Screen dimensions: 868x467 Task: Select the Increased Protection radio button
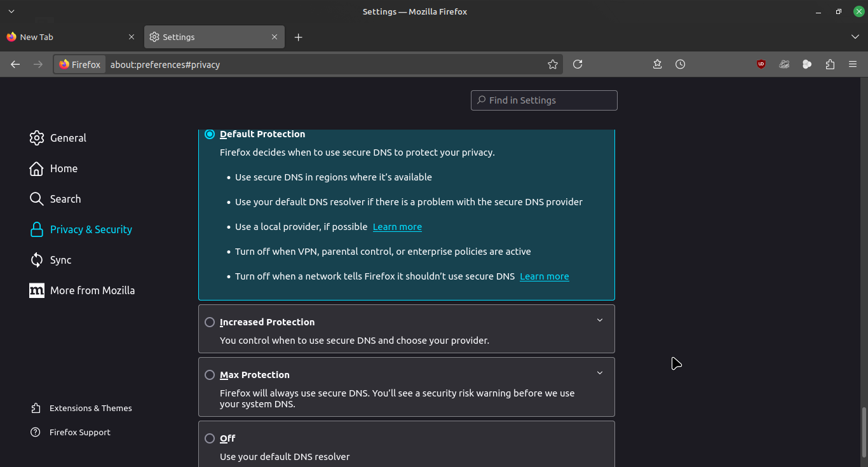210,322
